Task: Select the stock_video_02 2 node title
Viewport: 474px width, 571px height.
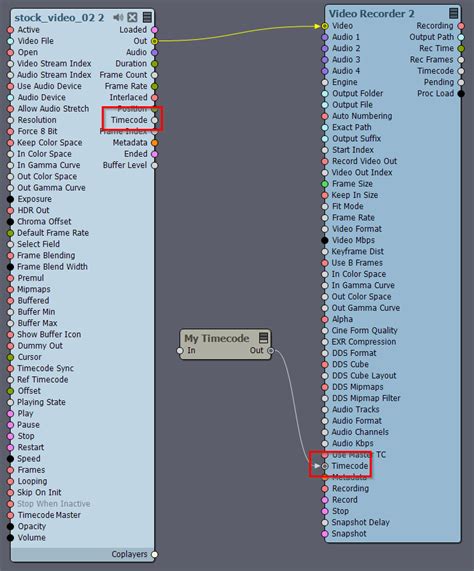Action: [x=59, y=17]
